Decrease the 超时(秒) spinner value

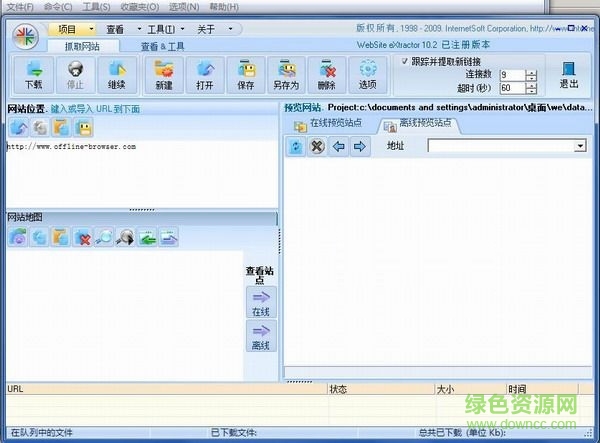pos(531,91)
